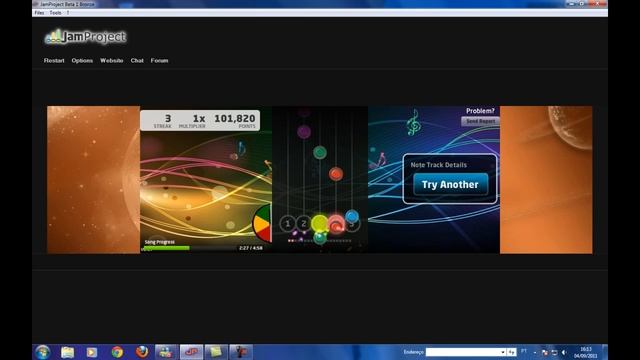Open Windows Explorer from taskbar
Viewport: 640px width, 360px height.
point(68,352)
